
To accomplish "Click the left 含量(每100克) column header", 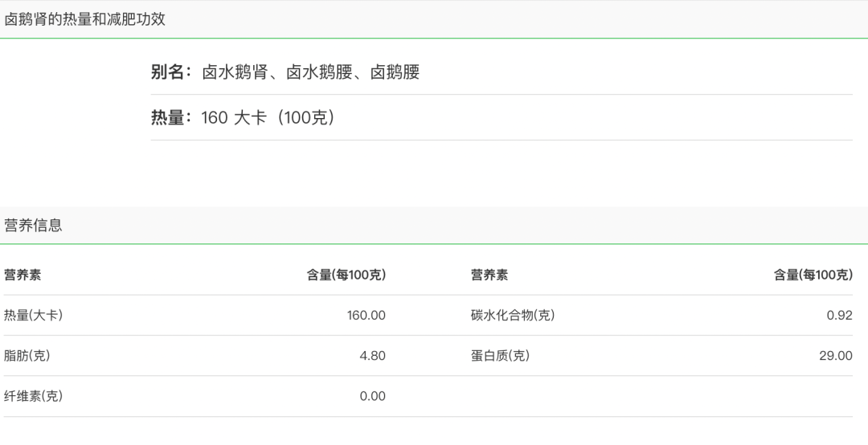I will (346, 275).
